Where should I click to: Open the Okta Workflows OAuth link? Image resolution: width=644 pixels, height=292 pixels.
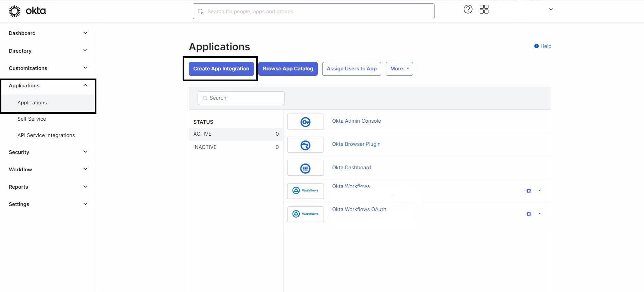(x=359, y=209)
